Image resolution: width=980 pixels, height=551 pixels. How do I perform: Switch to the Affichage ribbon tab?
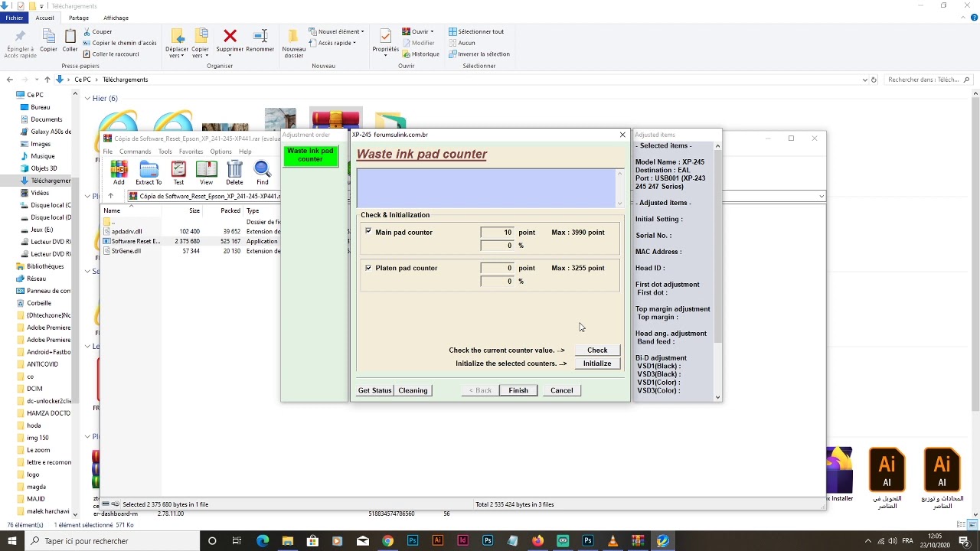(116, 18)
